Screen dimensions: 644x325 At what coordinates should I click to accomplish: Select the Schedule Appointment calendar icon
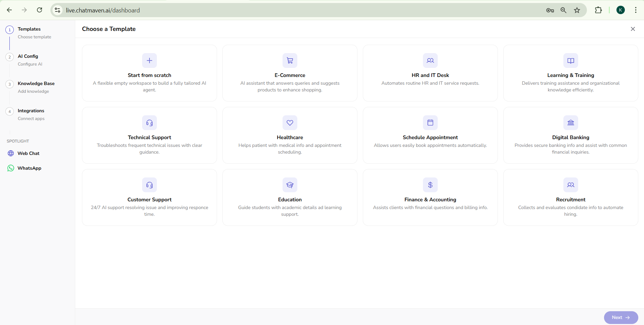tap(430, 122)
